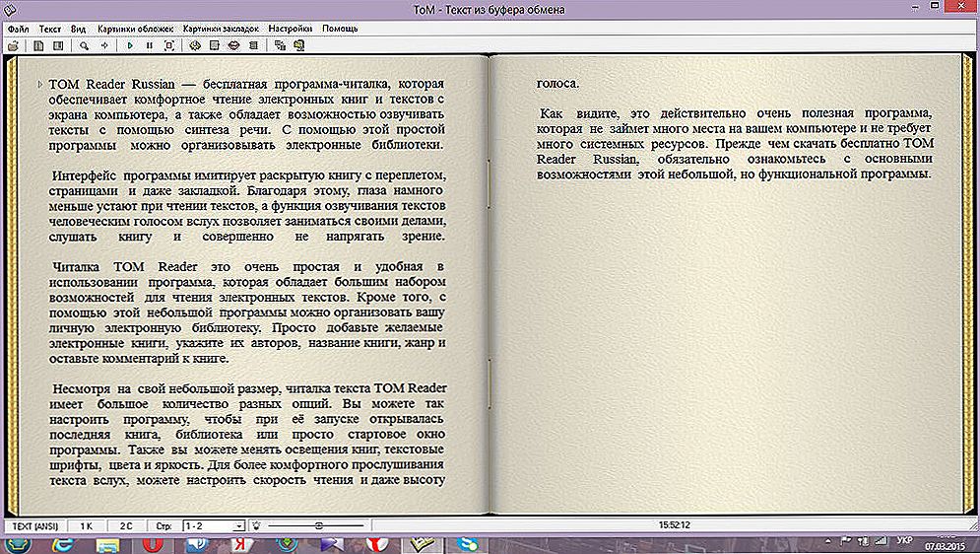Viewport: 980px width, 554px height.
Task: Click the 2 C status bar cell
Action: pos(126,526)
